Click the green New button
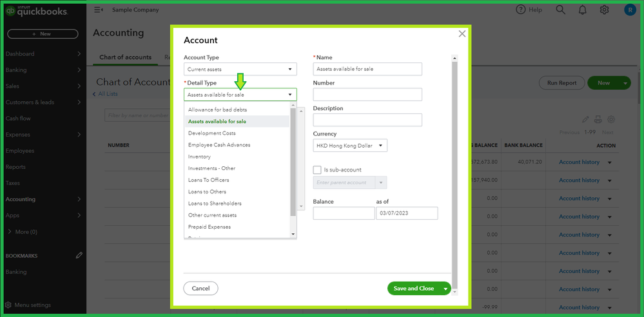This screenshot has width=644, height=317. 604,82
